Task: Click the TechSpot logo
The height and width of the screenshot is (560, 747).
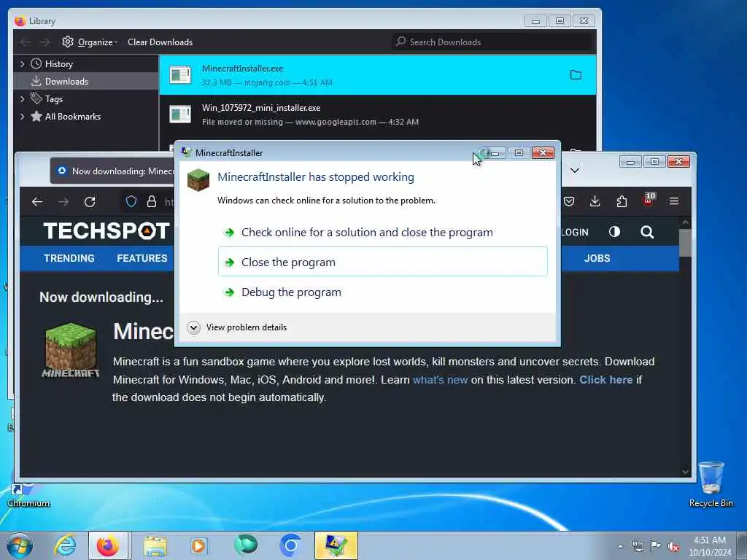Action: (107, 231)
